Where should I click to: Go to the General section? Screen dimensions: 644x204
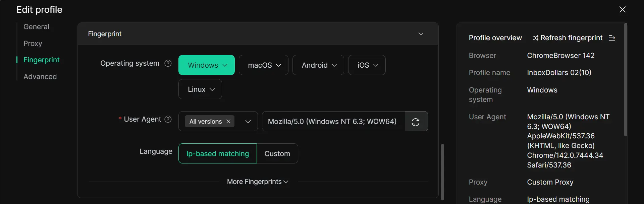36,27
